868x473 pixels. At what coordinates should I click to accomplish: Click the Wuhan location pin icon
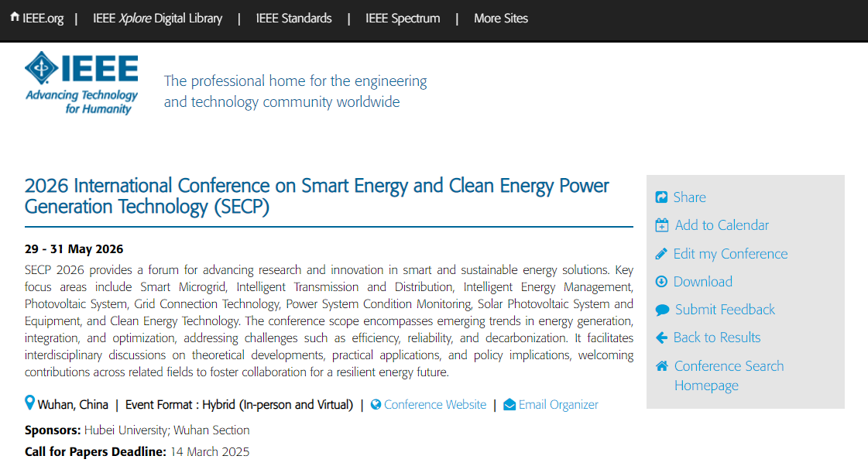(30, 403)
